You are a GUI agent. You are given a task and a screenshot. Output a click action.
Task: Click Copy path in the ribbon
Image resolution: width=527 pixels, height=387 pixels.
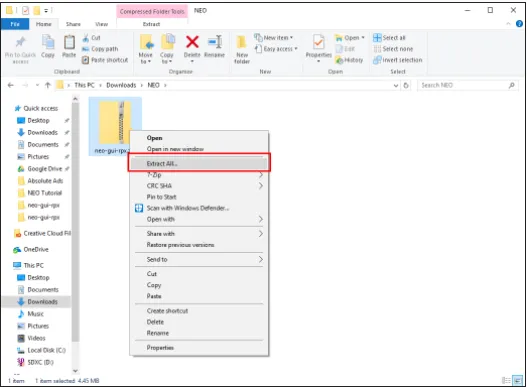100,49
